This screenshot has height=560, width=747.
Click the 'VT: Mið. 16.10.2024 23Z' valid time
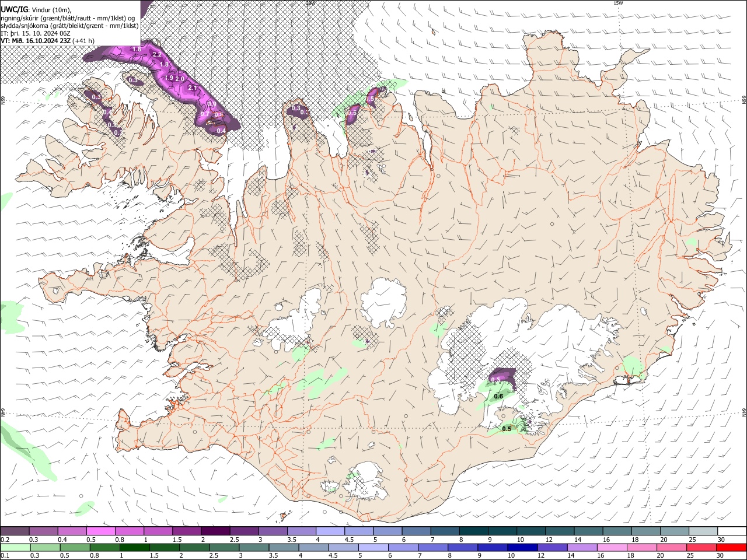point(36,41)
